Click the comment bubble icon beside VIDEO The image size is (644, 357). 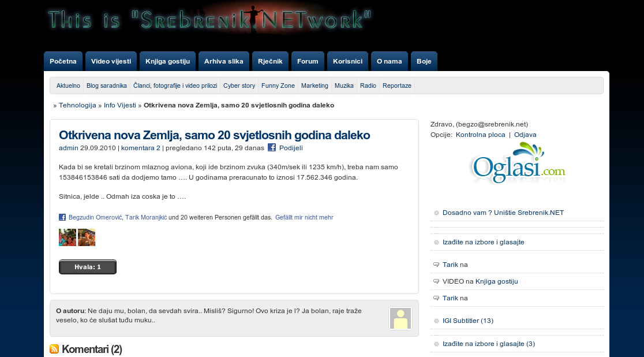(x=436, y=281)
